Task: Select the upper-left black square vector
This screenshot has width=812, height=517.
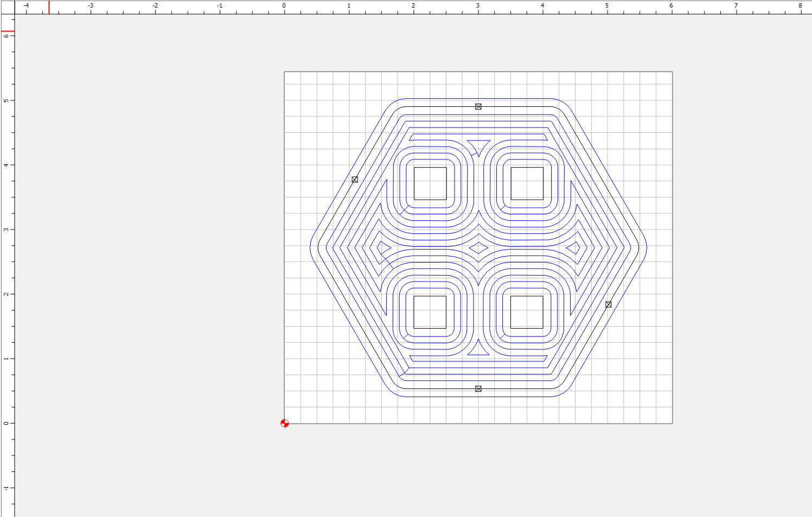Action: pos(431,183)
